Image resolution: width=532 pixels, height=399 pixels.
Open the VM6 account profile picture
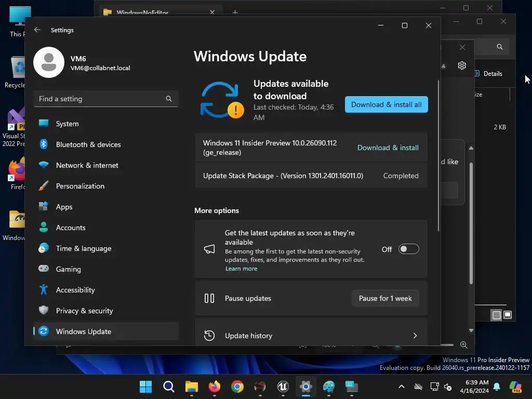[x=49, y=62]
